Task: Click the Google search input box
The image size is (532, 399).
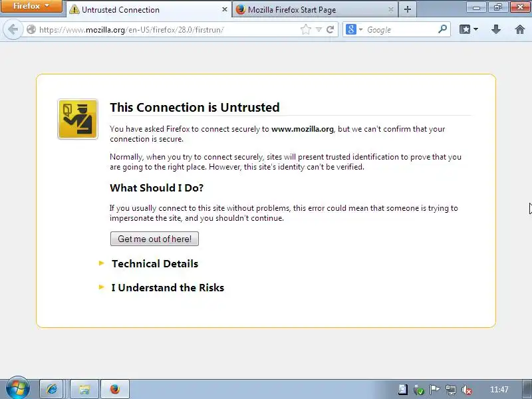Action: [x=401, y=29]
